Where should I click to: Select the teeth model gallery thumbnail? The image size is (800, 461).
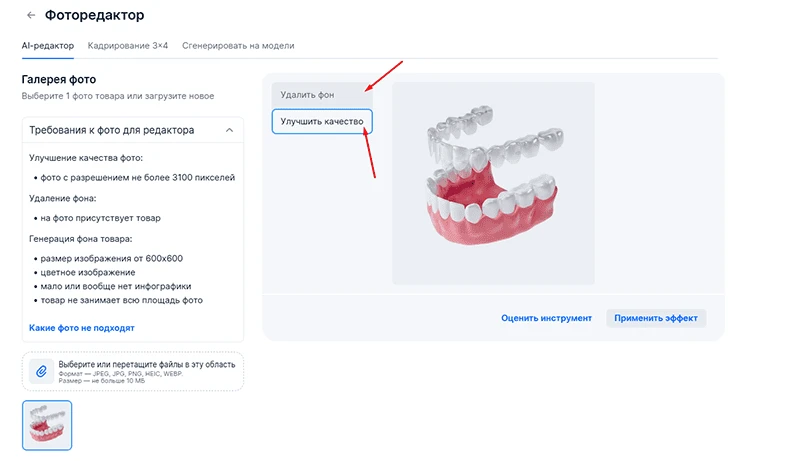tap(47, 425)
